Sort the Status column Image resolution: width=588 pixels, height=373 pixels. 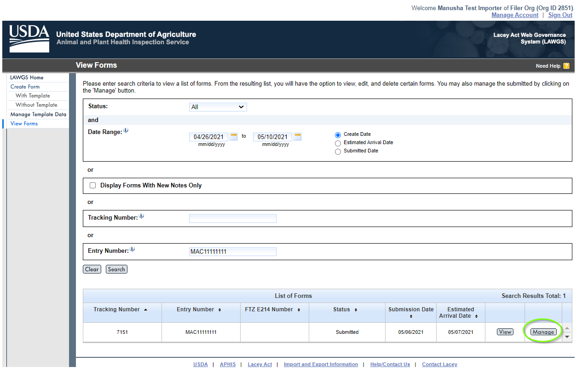pos(356,309)
